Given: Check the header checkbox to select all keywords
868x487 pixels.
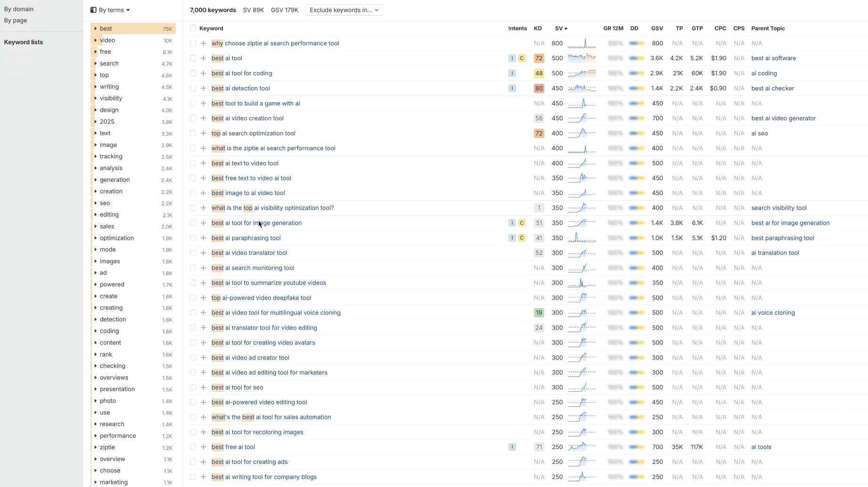Looking at the screenshot, I should pyautogui.click(x=193, y=28).
